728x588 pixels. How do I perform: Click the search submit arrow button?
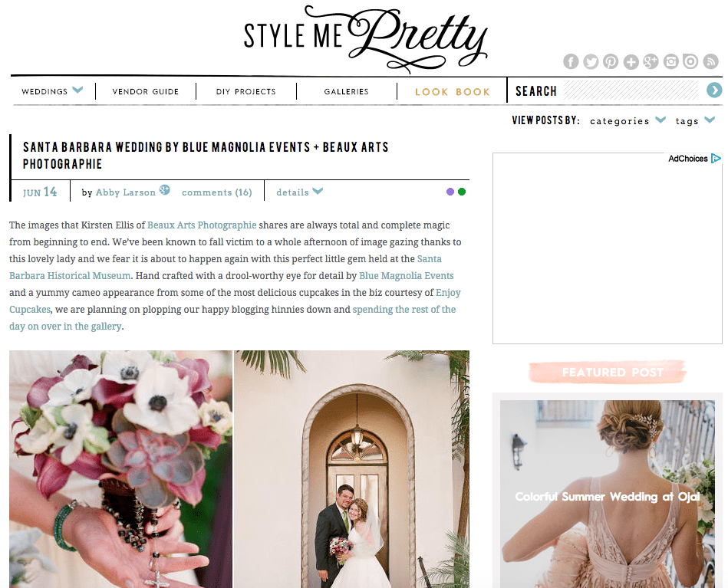coord(714,90)
